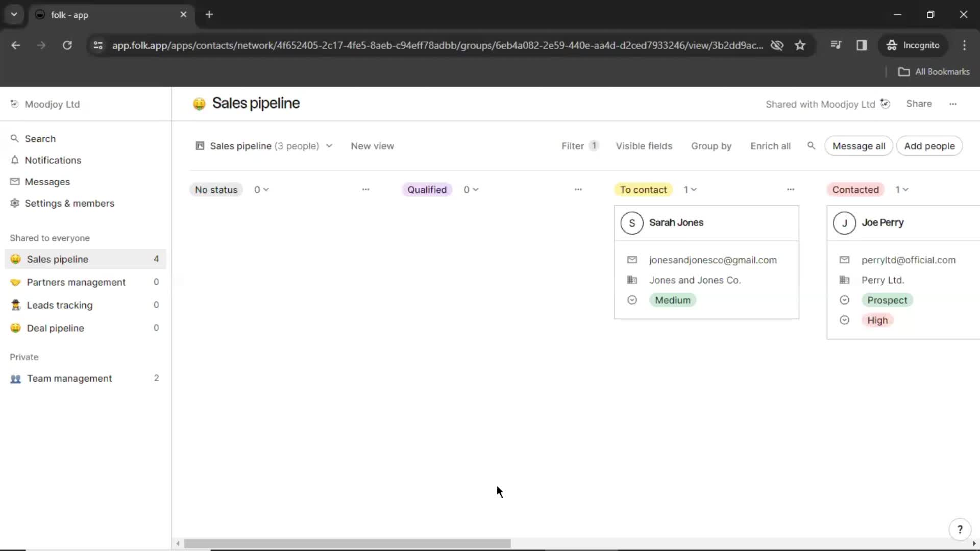Click the No status column label

click(216, 190)
